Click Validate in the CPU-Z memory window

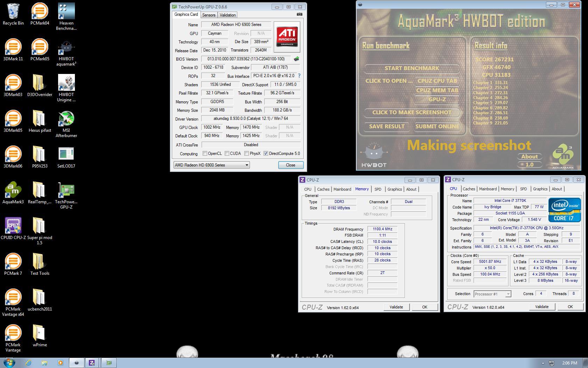pos(396,307)
